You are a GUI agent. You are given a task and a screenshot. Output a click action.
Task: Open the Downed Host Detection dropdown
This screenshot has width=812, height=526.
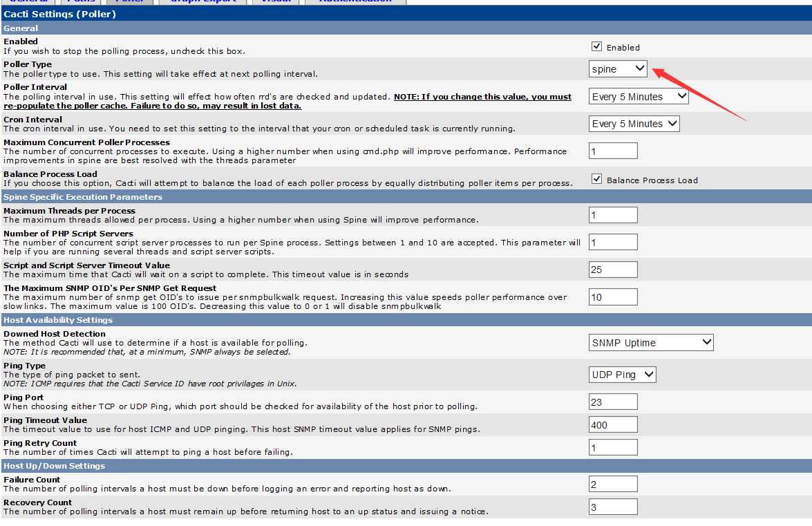point(651,343)
